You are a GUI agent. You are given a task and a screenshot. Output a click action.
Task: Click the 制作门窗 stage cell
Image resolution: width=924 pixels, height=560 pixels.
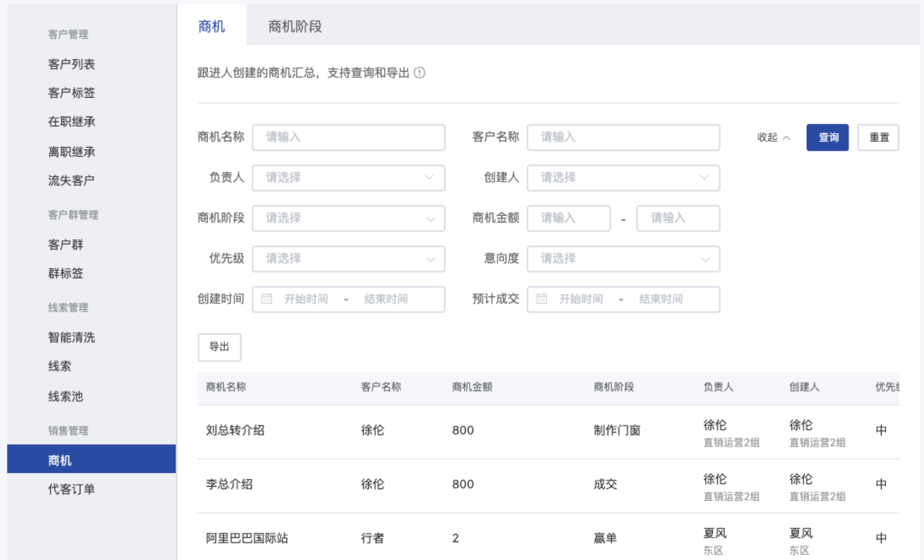pos(617,430)
